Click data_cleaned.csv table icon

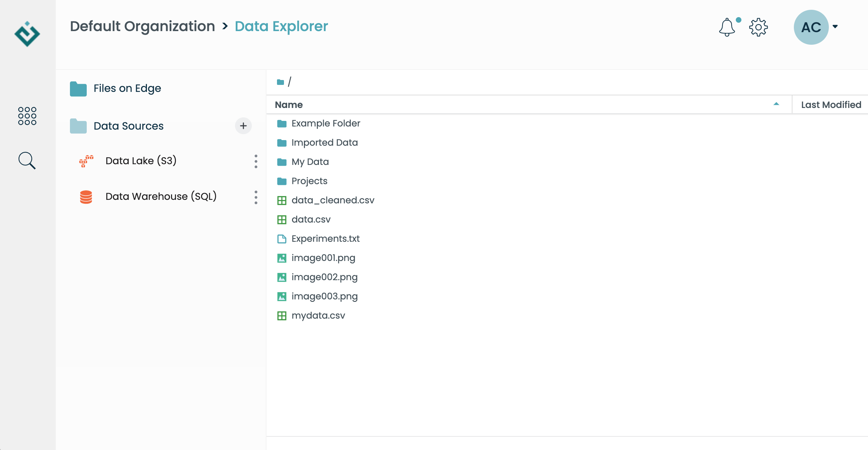pos(282,201)
